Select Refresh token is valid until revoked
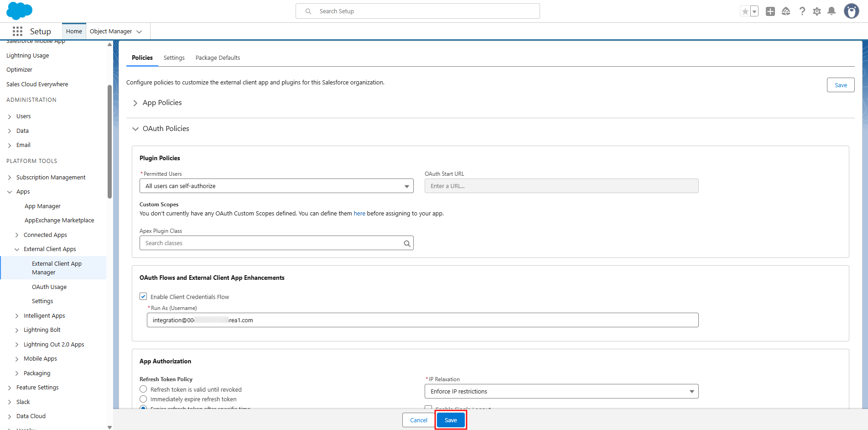Image resolution: width=868 pixels, height=430 pixels. [143, 389]
